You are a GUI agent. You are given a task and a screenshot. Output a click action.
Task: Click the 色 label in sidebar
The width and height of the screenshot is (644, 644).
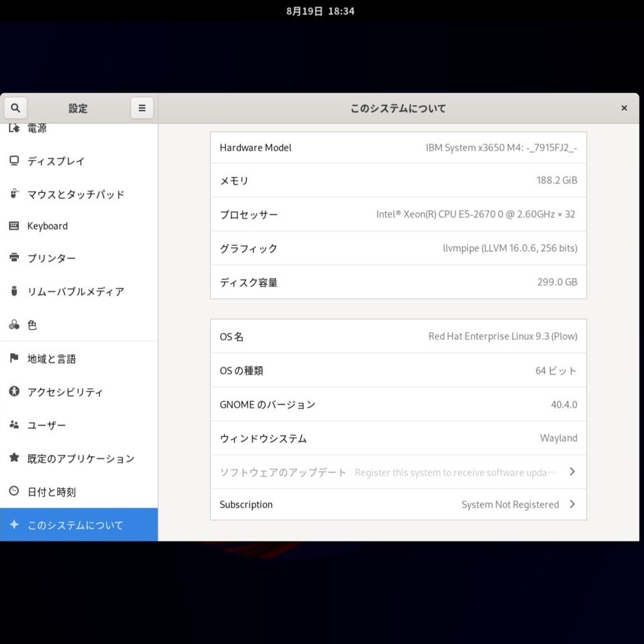(32, 325)
